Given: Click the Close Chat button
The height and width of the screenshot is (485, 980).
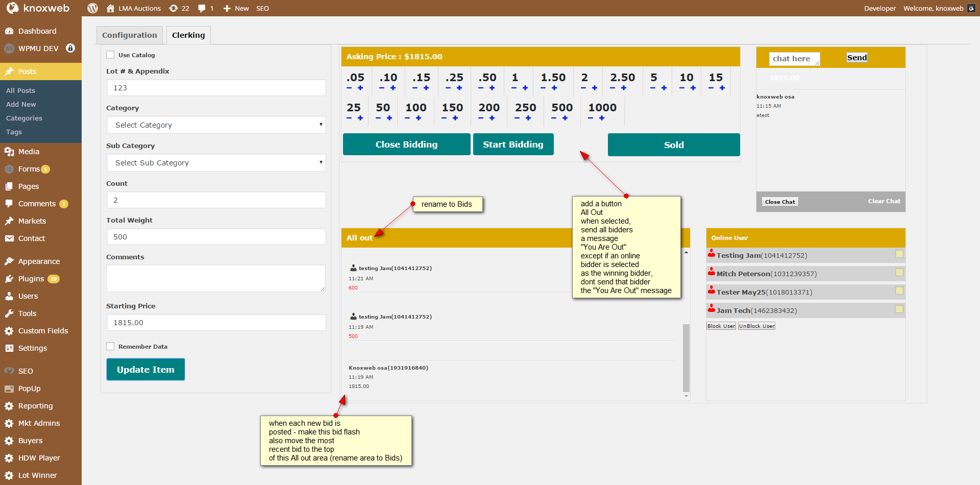Looking at the screenshot, I should coord(780,202).
